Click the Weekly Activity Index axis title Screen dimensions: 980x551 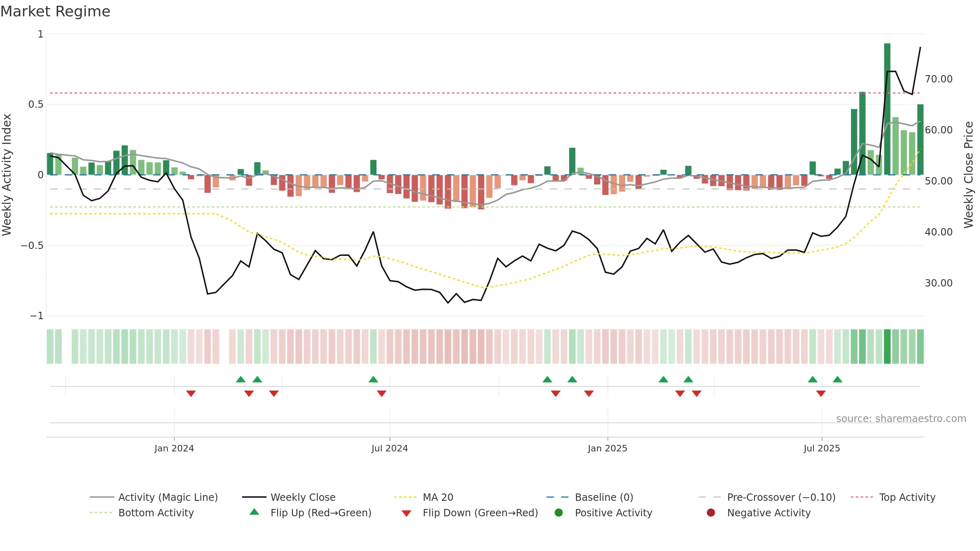pyautogui.click(x=7, y=175)
